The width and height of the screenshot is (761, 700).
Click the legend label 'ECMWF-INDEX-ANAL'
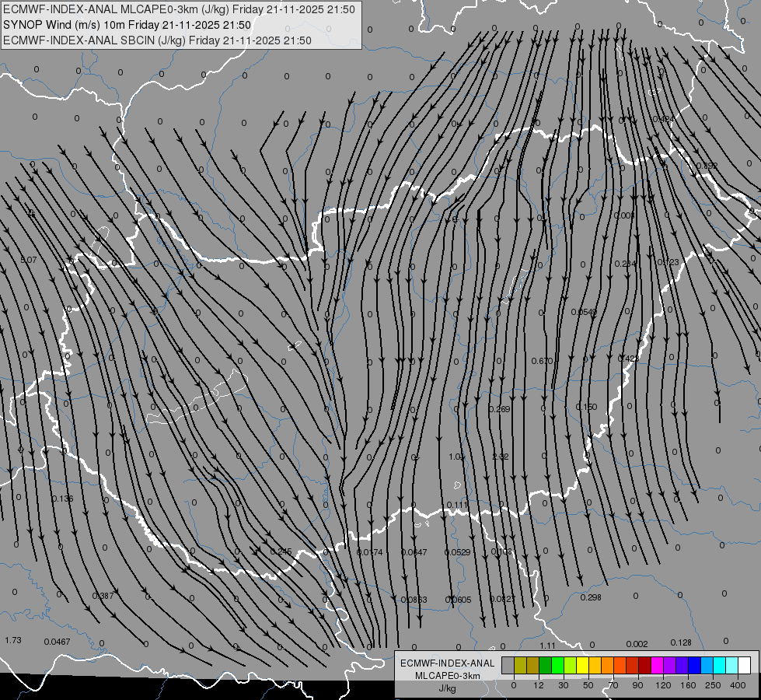[x=447, y=663]
